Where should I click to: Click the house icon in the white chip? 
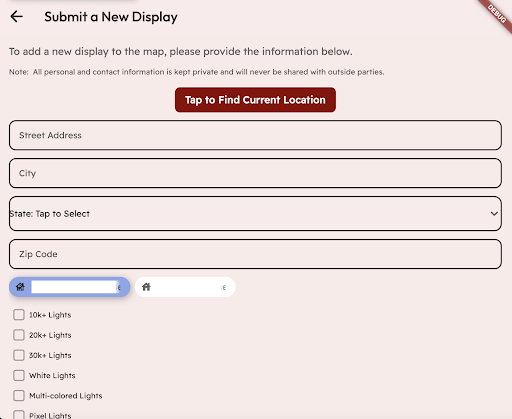pos(146,287)
